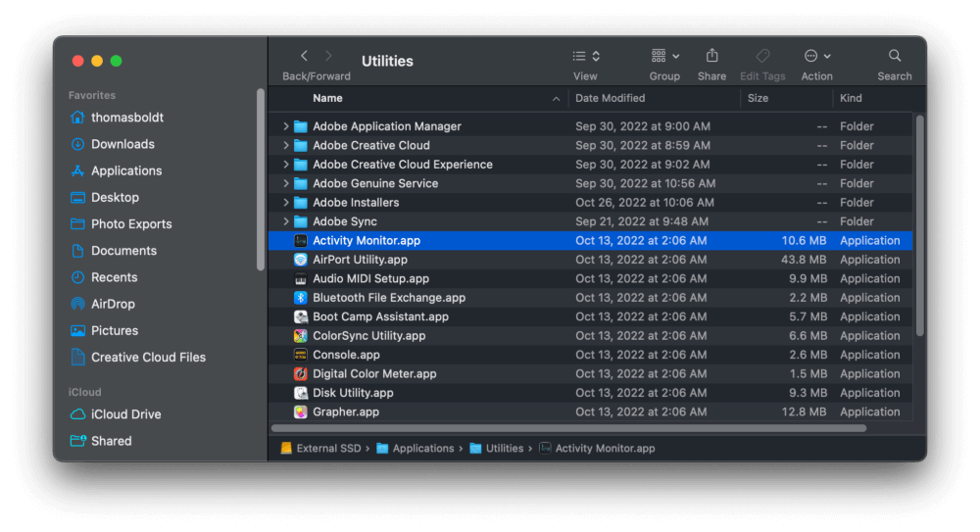Open iCloud Drive in the sidebar

(116, 414)
